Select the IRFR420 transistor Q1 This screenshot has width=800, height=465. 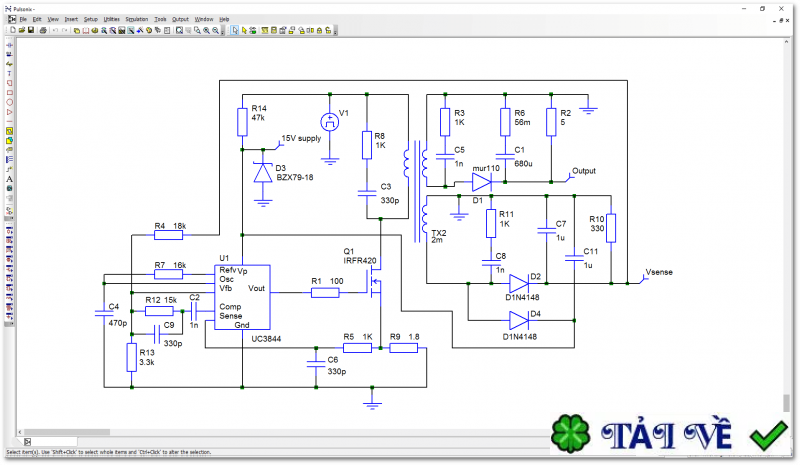point(376,288)
